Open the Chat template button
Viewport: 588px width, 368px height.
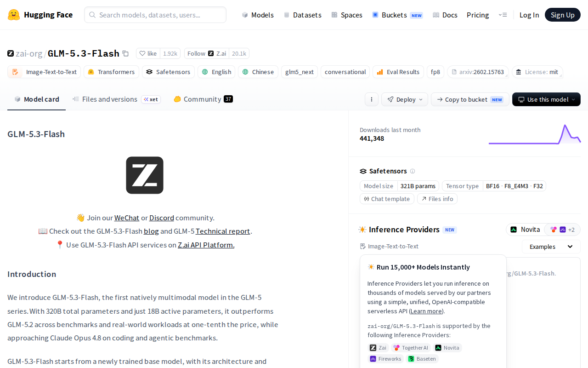[387, 199]
